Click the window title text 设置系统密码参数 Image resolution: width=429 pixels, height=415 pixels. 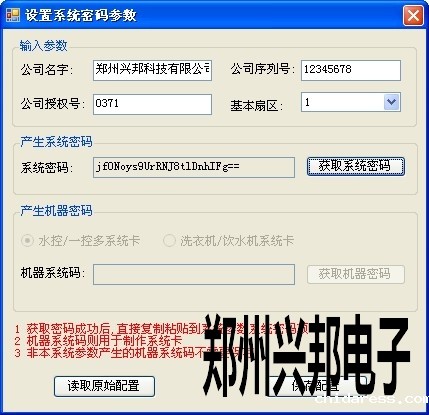click(81, 15)
